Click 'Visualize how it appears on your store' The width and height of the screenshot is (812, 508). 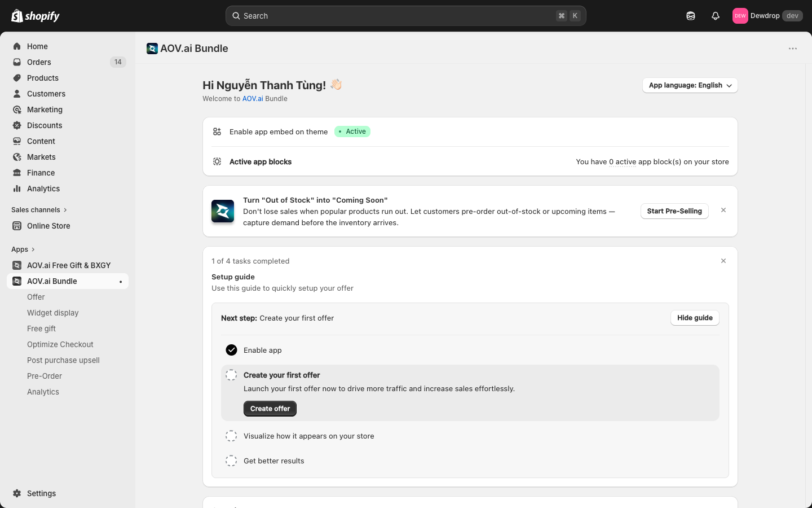coord(309,436)
